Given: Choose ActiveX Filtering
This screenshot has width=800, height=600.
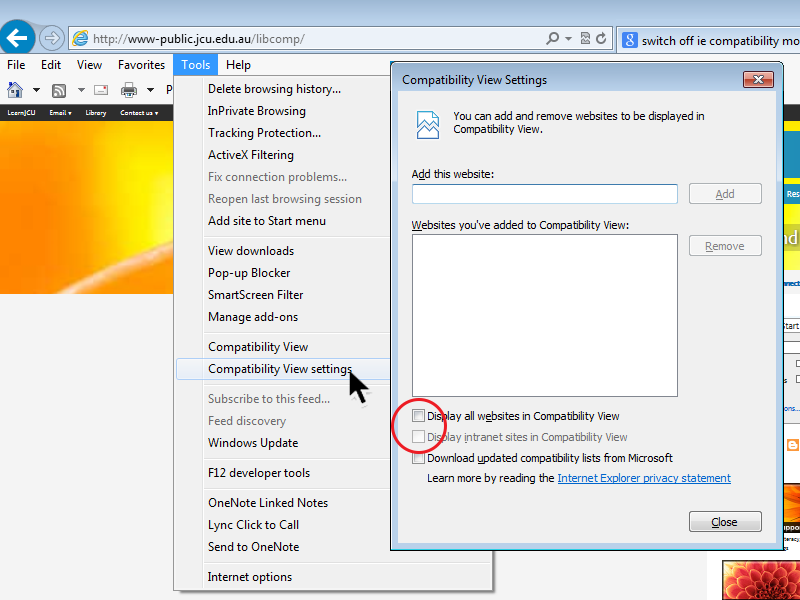Looking at the screenshot, I should pyautogui.click(x=251, y=155).
